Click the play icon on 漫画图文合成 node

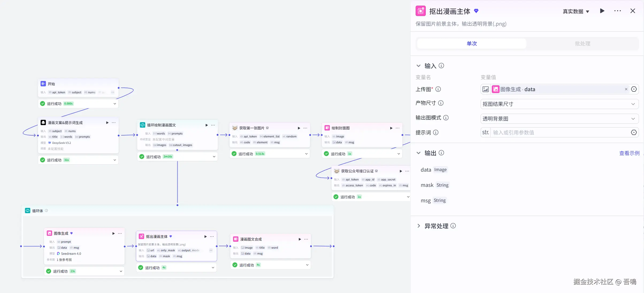coord(300,239)
